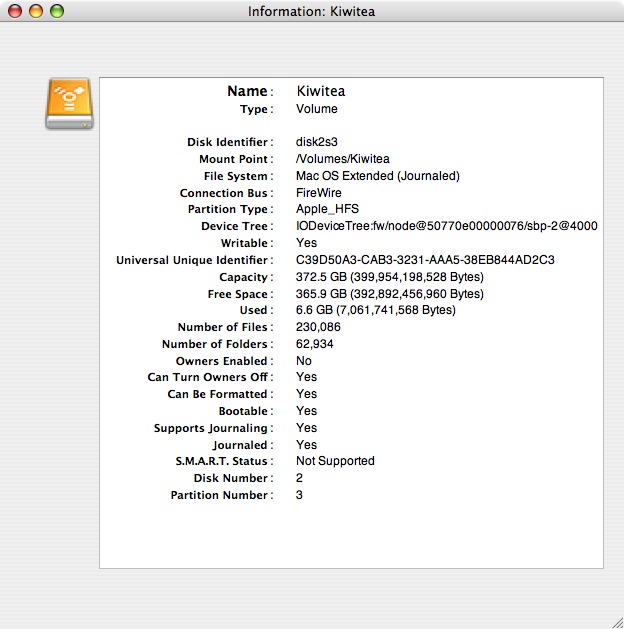Image resolution: width=624 pixels, height=629 pixels.
Task: Click the 'Number of Files' label
Action: (223, 327)
